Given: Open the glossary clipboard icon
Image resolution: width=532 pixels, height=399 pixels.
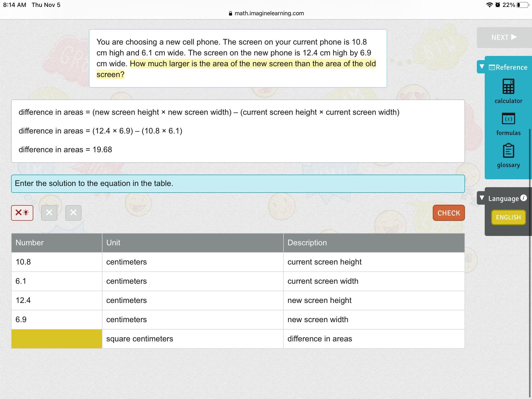Looking at the screenshot, I should [508, 151].
